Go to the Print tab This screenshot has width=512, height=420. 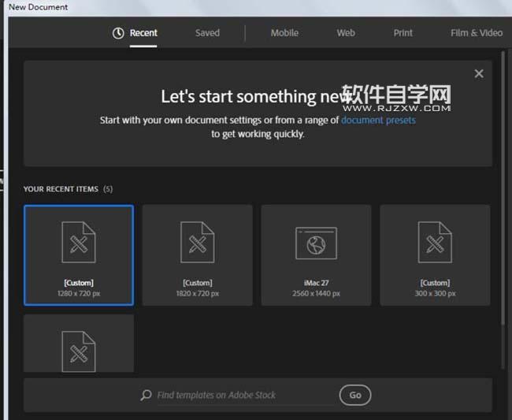[403, 33]
